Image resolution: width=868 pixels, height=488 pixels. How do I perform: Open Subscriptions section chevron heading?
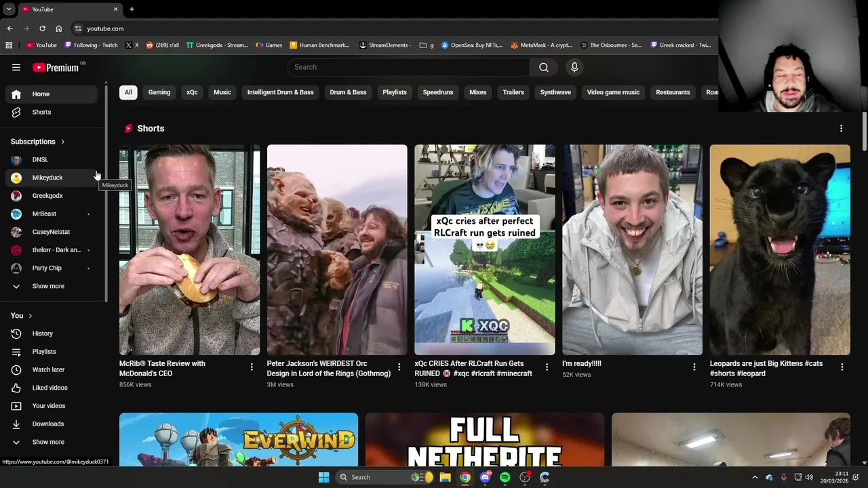tap(38, 142)
